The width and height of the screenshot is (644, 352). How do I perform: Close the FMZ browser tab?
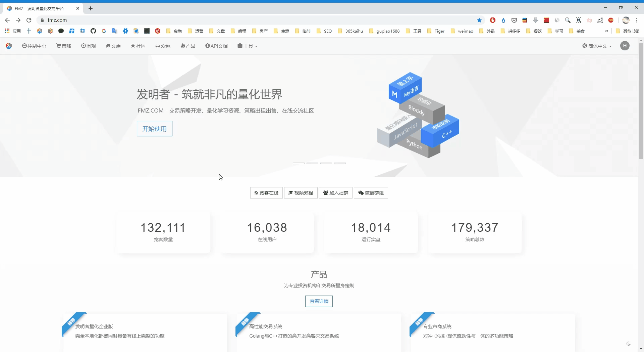(78, 8)
